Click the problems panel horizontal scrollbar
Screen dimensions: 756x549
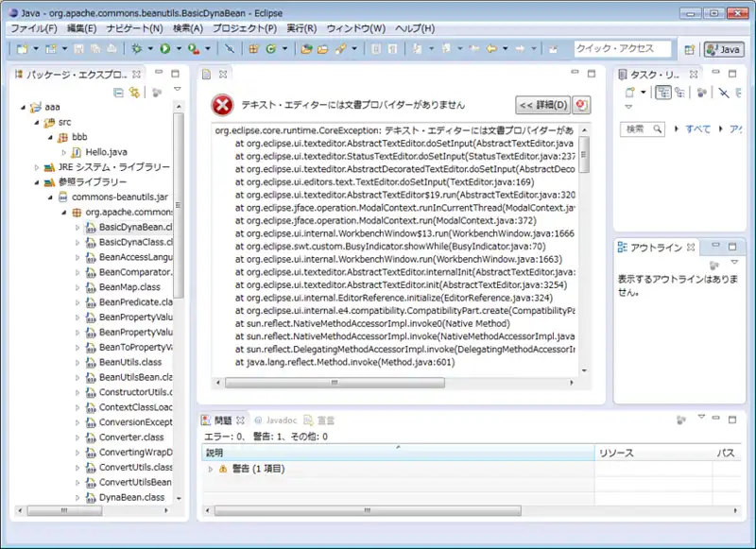point(368,510)
